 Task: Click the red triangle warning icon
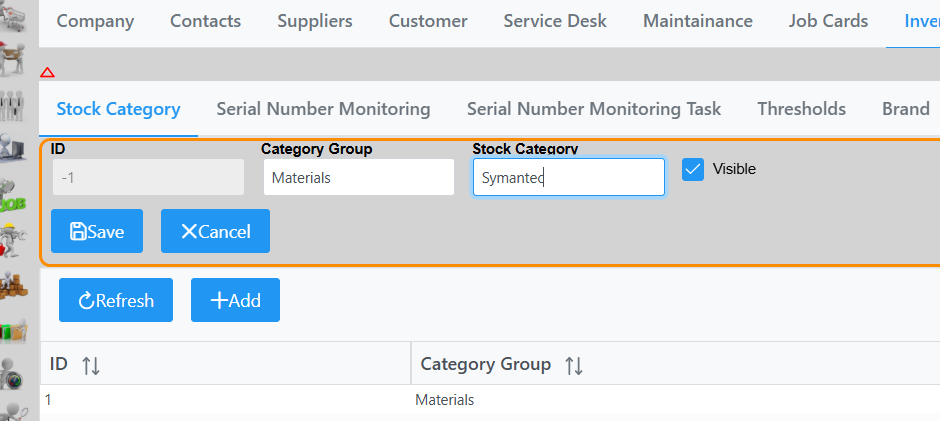[47, 72]
